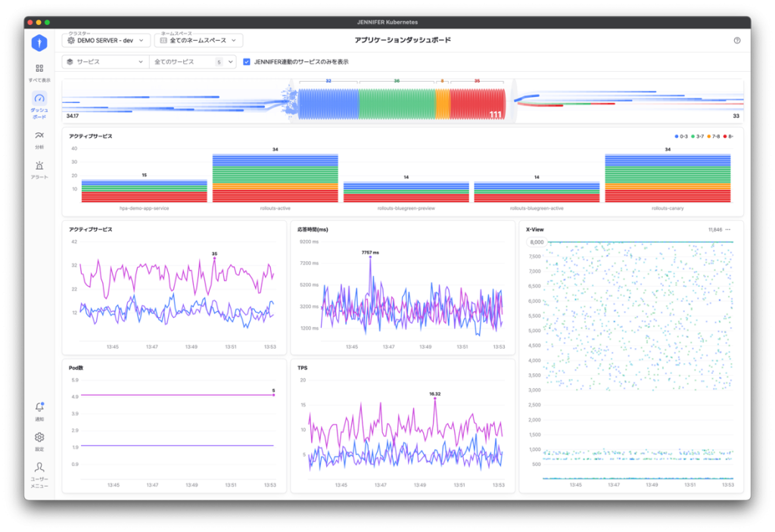Open 通知 (notifications) bell icon
The height and width of the screenshot is (532, 775).
click(39, 408)
